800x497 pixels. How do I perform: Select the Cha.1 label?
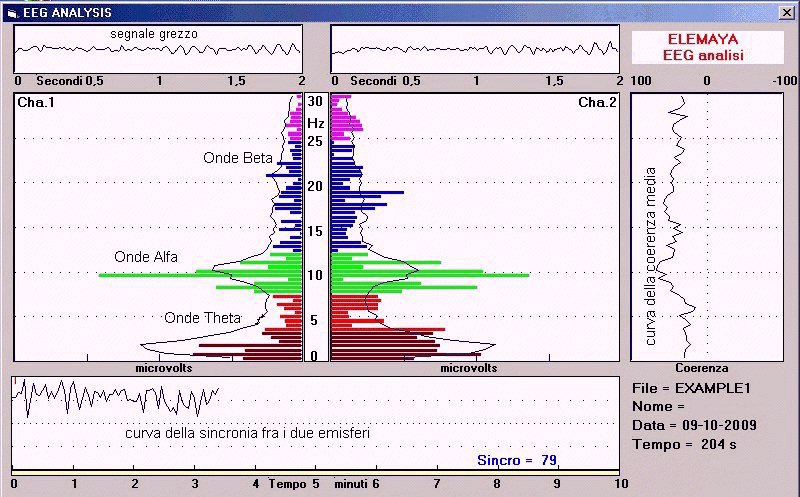pyautogui.click(x=33, y=103)
